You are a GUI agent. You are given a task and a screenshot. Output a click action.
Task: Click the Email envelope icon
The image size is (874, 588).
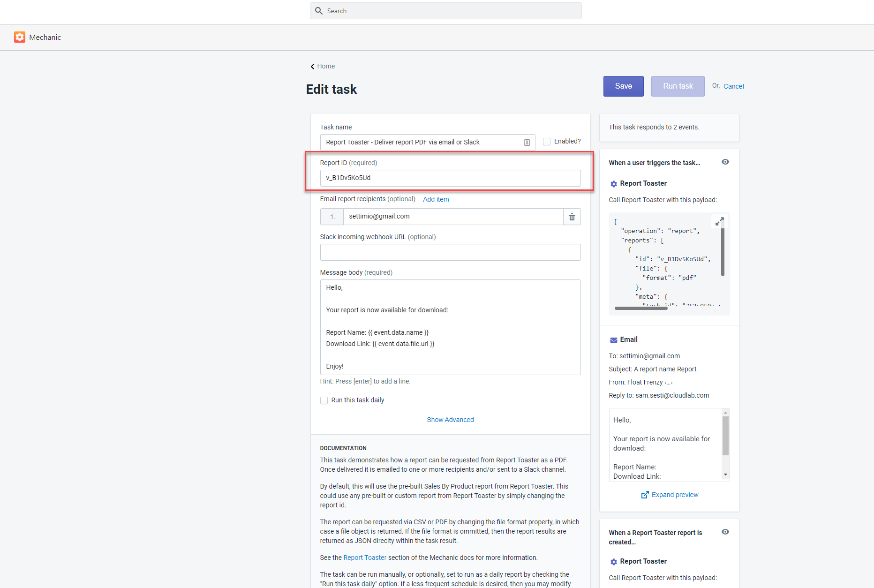613,340
